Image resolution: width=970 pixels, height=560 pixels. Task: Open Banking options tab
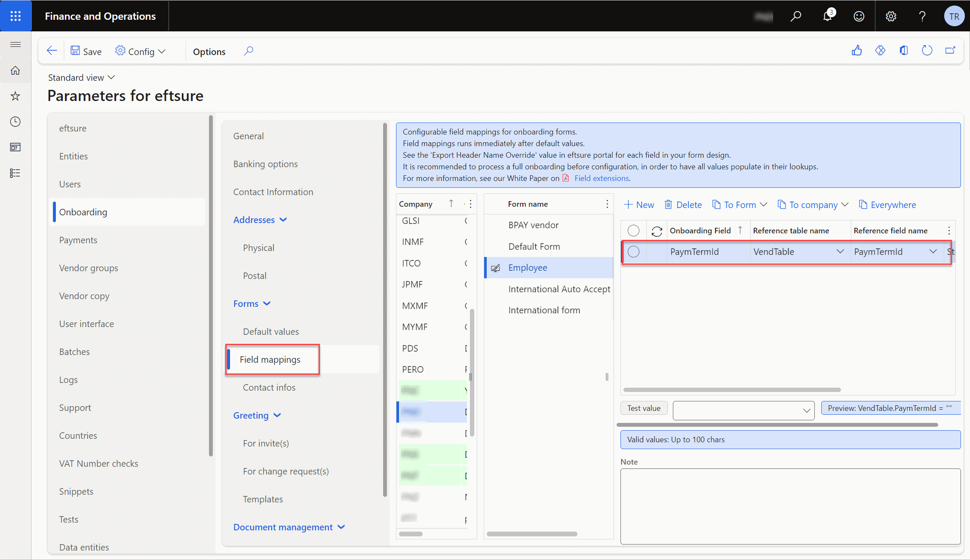[265, 164]
